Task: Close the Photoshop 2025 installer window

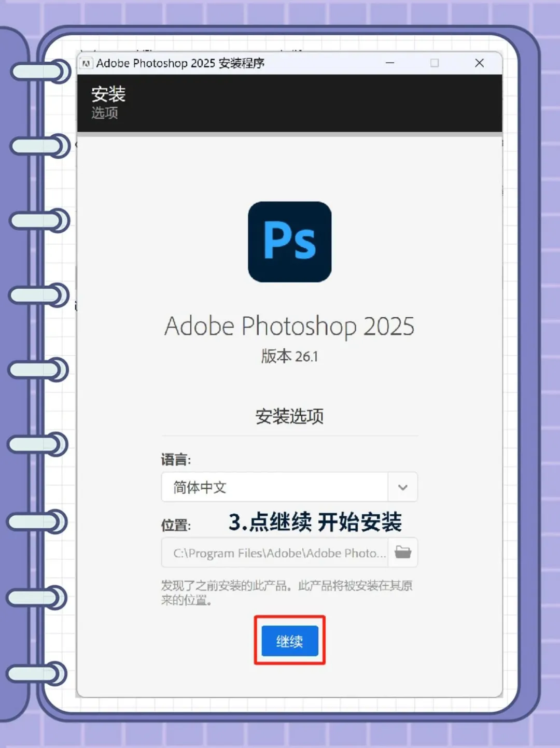Action: point(479,63)
